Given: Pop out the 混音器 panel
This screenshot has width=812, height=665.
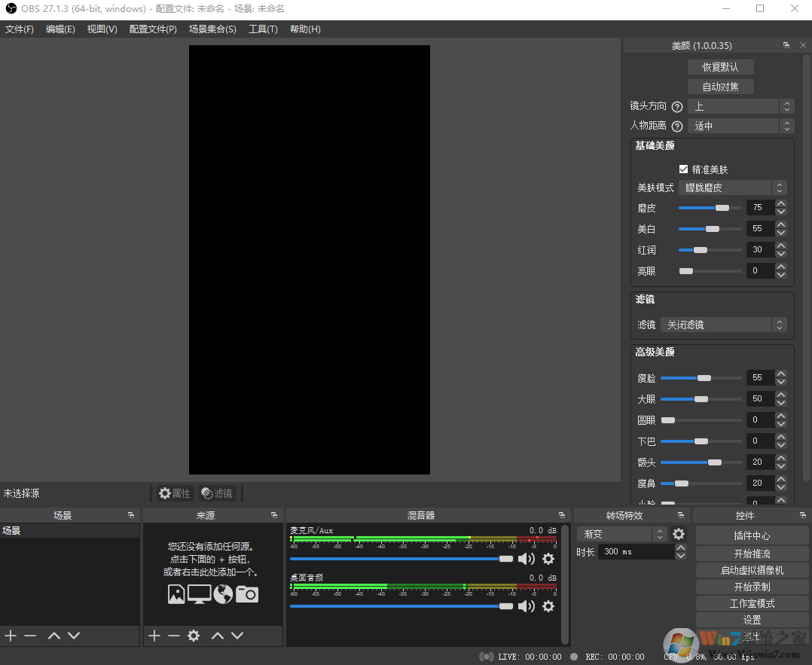Looking at the screenshot, I should tap(562, 515).
